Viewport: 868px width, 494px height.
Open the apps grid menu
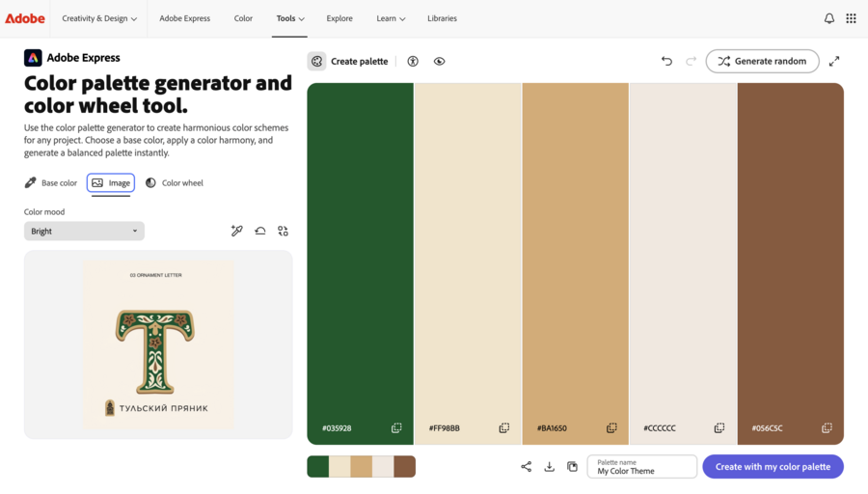click(851, 18)
